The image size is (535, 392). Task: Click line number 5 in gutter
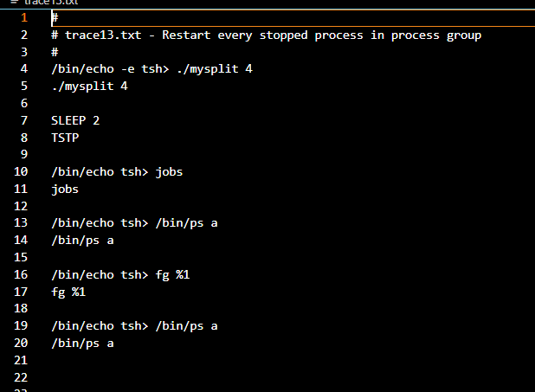(24, 86)
